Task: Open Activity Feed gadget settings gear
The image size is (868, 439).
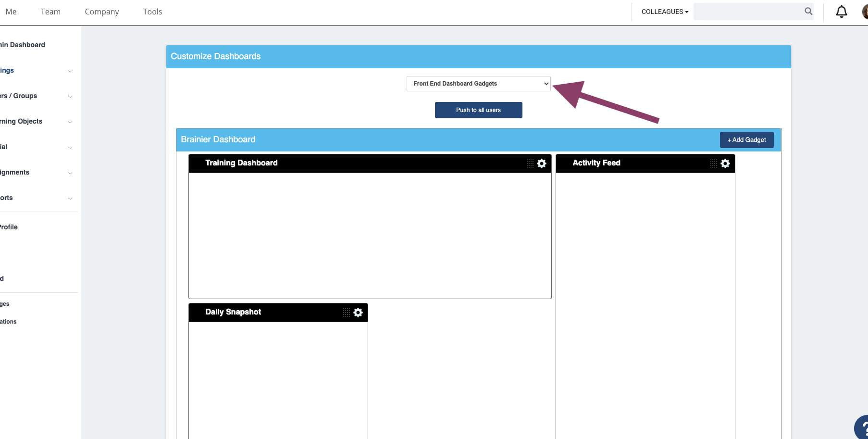Action: pos(725,163)
